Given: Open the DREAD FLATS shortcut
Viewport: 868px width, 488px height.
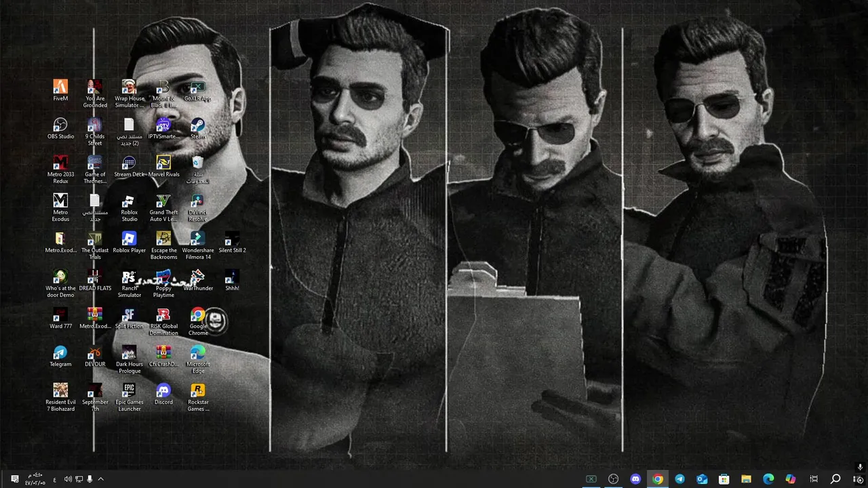Looking at the screenshot, I should [x=95, y=281].
